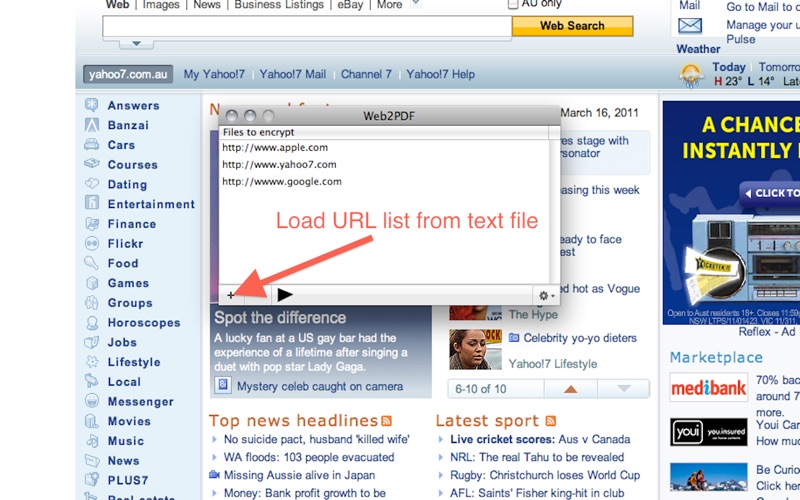Click the Mail envelope icon
The width and height of the screenshot is (800, 500).
click(690, 26)
